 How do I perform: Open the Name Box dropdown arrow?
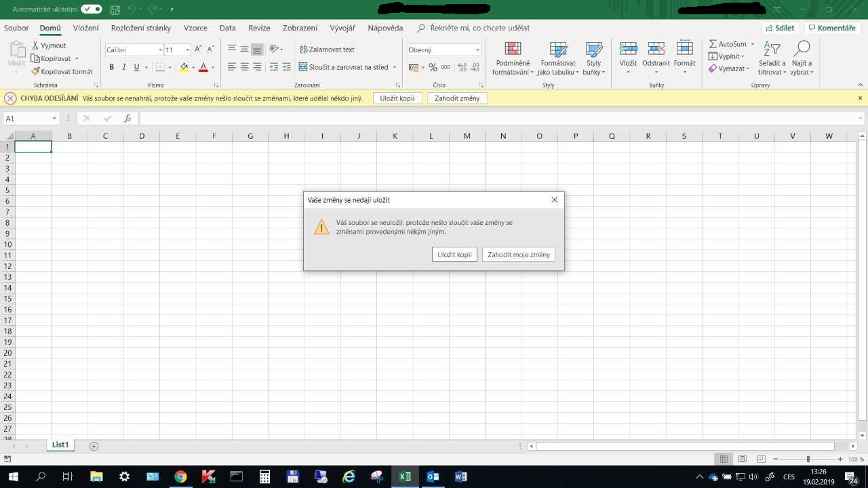coord(54,119)
